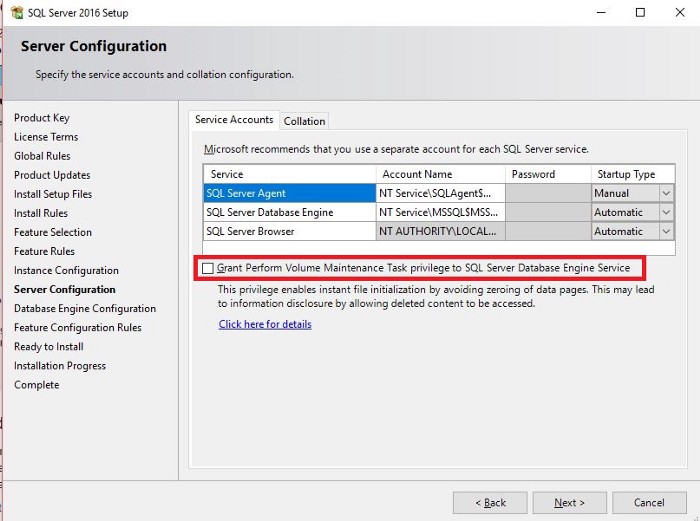Screen dimensions: 700x521
Task: Click the Password column header
Action: 548,174
